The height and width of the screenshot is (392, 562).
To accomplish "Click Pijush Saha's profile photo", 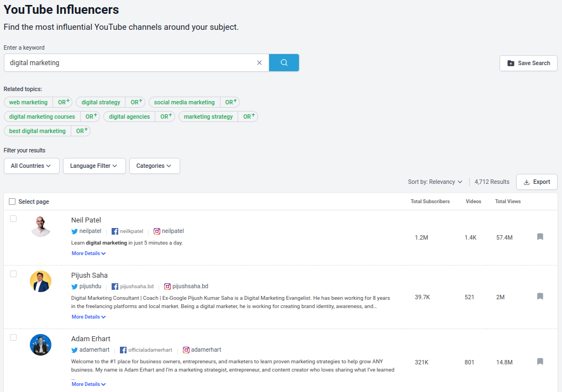I will coord(40,282).
